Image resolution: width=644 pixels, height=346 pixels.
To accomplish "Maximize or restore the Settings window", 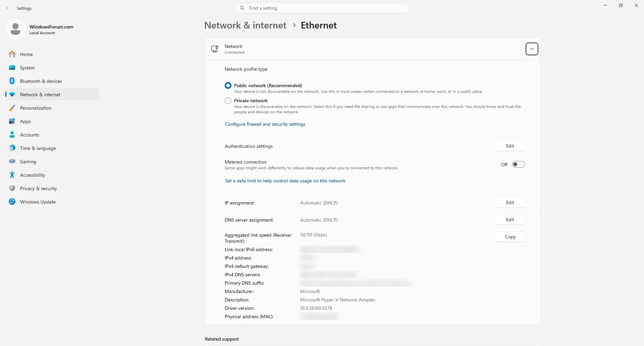I will click(x=621, y=5).
